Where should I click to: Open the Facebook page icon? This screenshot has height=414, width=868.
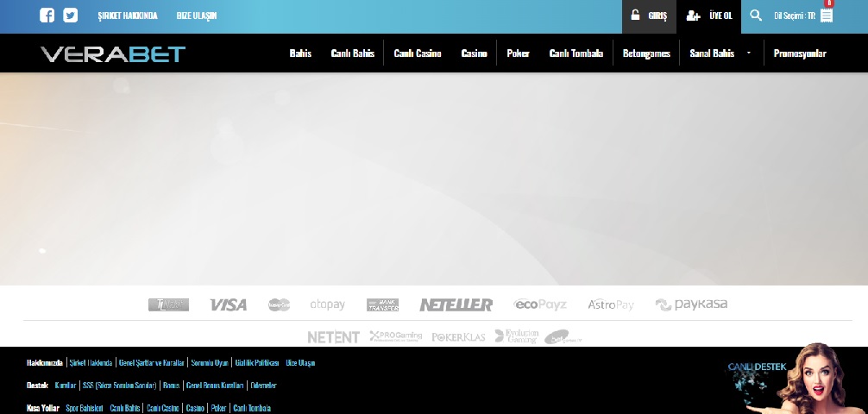pos(47,16)
